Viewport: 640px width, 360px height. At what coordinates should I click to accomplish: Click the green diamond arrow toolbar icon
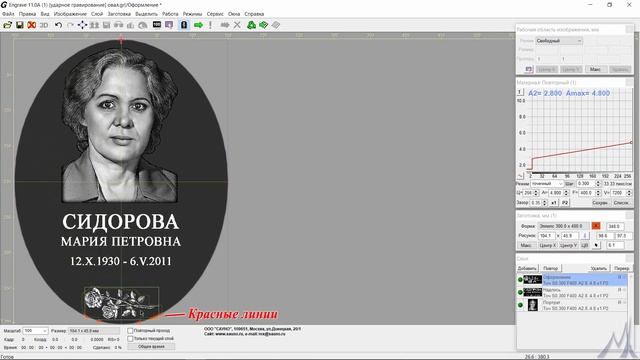pyautogui.click(x=264, y=25)
